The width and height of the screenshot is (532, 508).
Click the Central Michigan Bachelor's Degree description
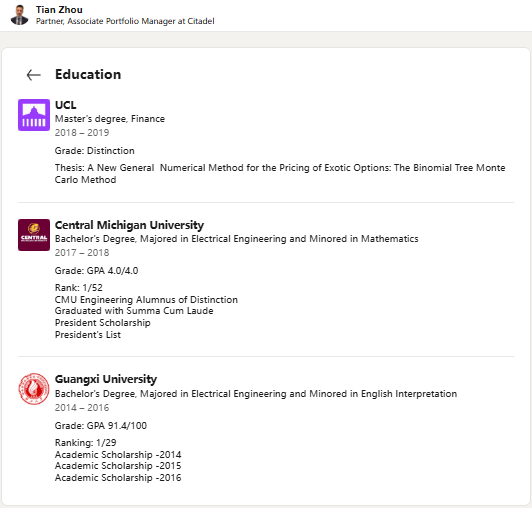coord(236,239)
